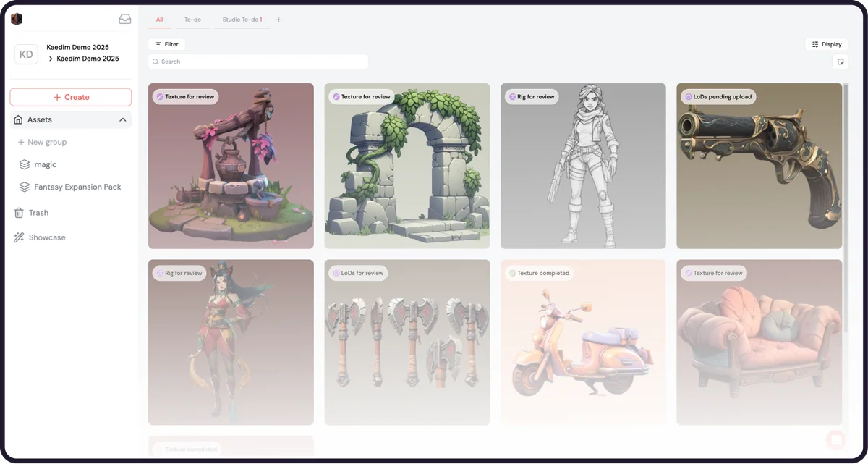Screen dimensions: 868x464
Task: Collapse the Assets section chevron
Action: point(123,119)
